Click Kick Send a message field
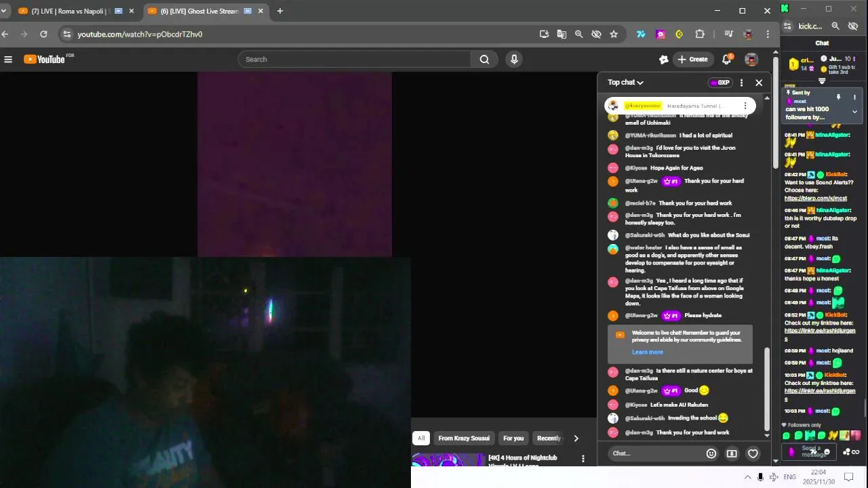Screen dimensions: 868x488 pyautogui.click(x=810, y=451)
